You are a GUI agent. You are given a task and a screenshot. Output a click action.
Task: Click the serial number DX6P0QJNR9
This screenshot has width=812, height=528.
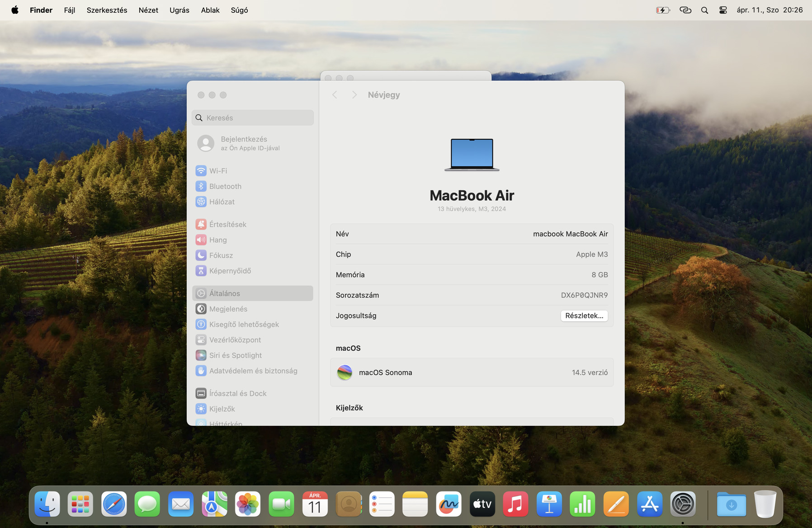(585, 295)
